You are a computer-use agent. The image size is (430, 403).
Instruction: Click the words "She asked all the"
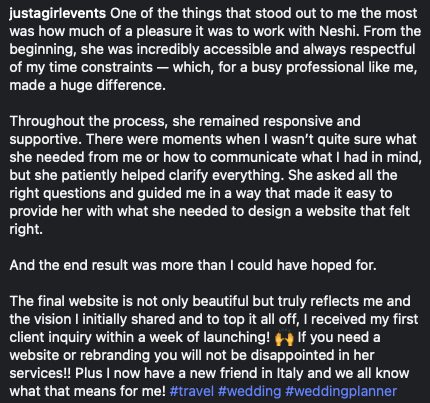tap(343, 175)
